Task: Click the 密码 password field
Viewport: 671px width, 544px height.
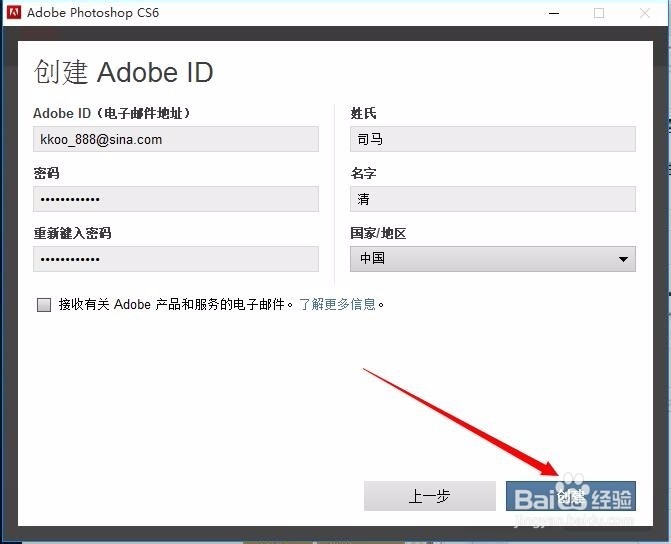Action: coord(176,199)
